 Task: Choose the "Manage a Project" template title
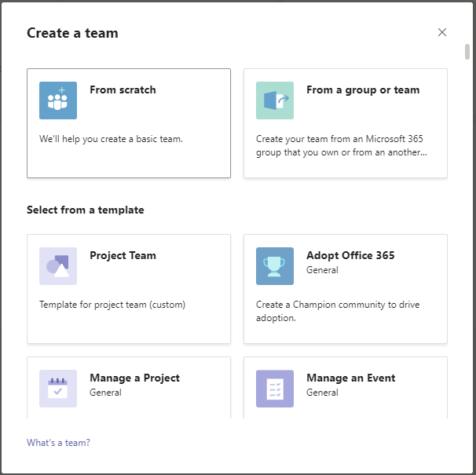pyautogui.click(x=134, y=378)
